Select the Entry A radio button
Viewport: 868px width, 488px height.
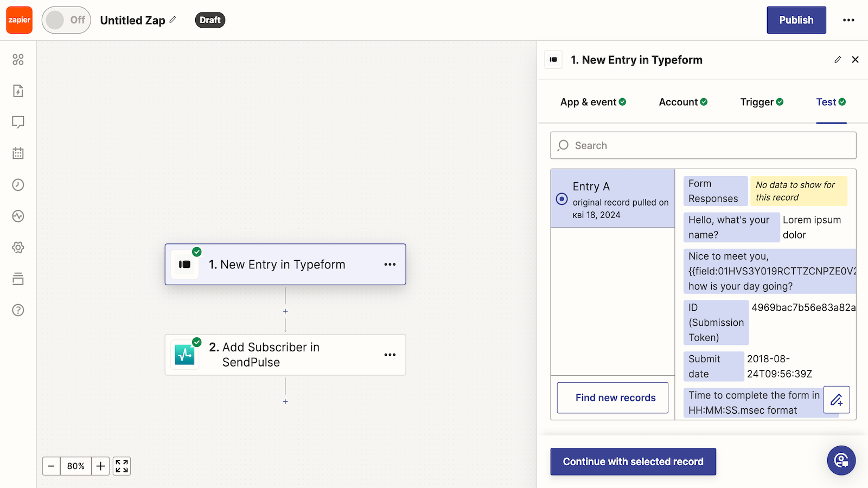tap(562, 199)
